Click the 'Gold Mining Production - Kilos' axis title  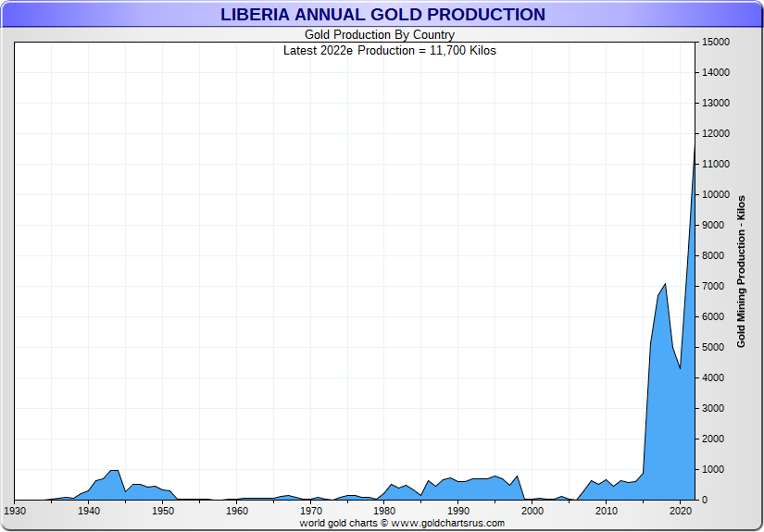[741, 271]
